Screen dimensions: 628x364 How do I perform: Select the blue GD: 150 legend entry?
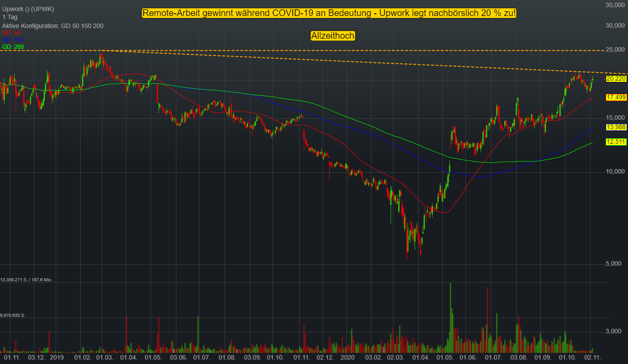(13, 40)
